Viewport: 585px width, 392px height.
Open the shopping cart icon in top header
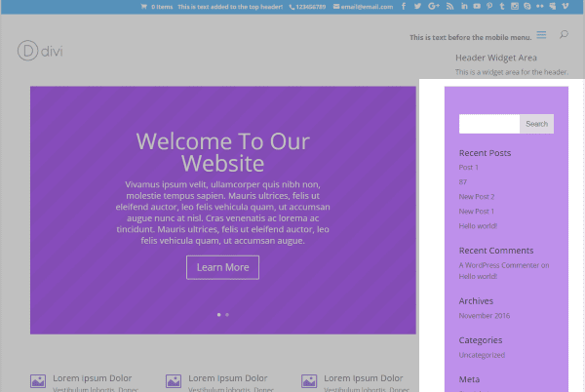143,7
